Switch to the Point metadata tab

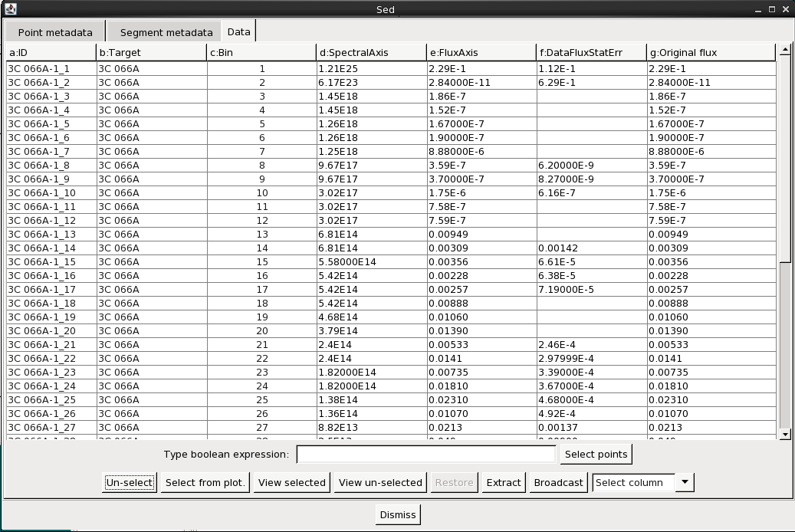pos(54,32)
